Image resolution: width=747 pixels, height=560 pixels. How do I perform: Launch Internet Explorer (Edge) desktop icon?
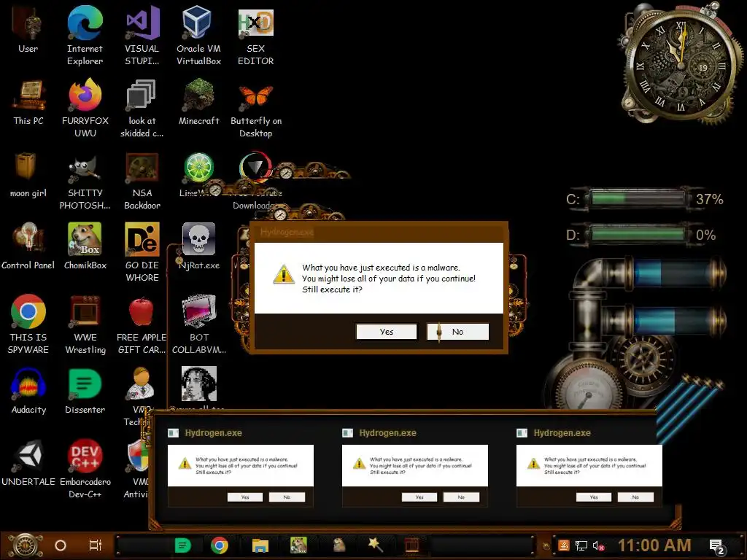85,36
